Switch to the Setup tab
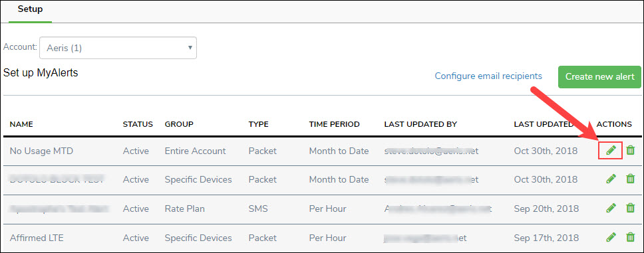This screenshot has height=253, width=644. point(30,9)
